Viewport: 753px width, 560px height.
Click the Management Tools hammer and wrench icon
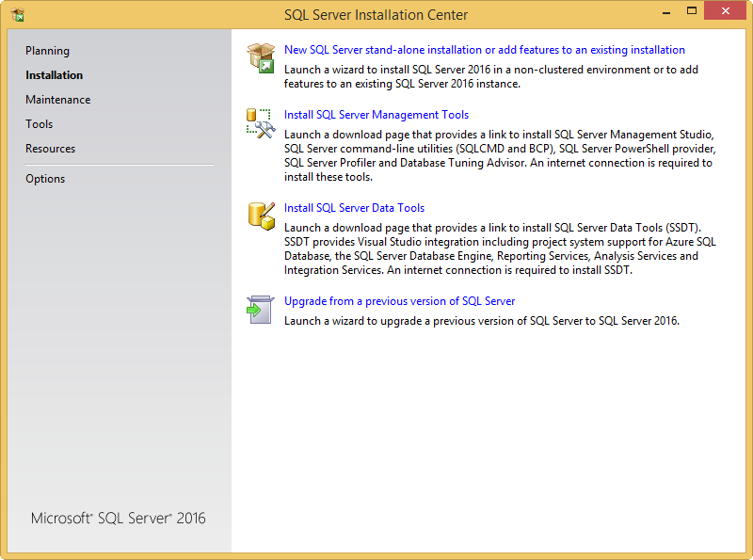[x=260, y=123]
